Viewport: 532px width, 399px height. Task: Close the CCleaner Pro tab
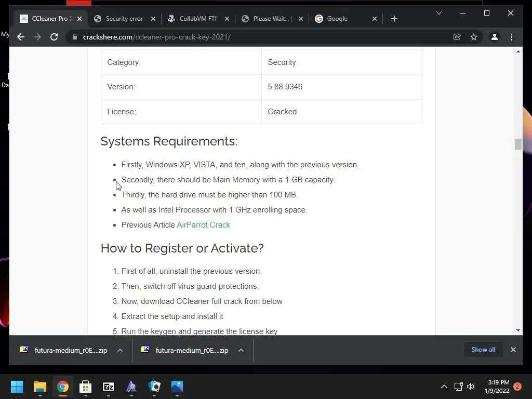click(79, 19)
